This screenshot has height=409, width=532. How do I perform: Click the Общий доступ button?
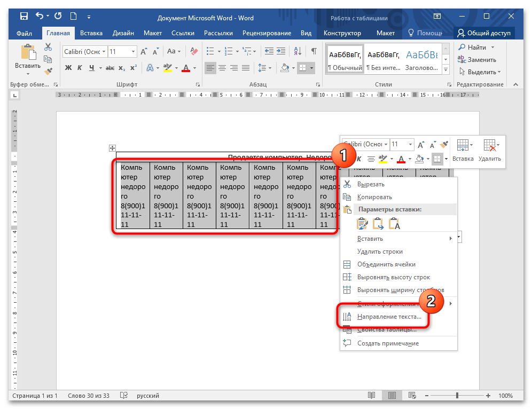pyautogui.click(x=484, y=33)
